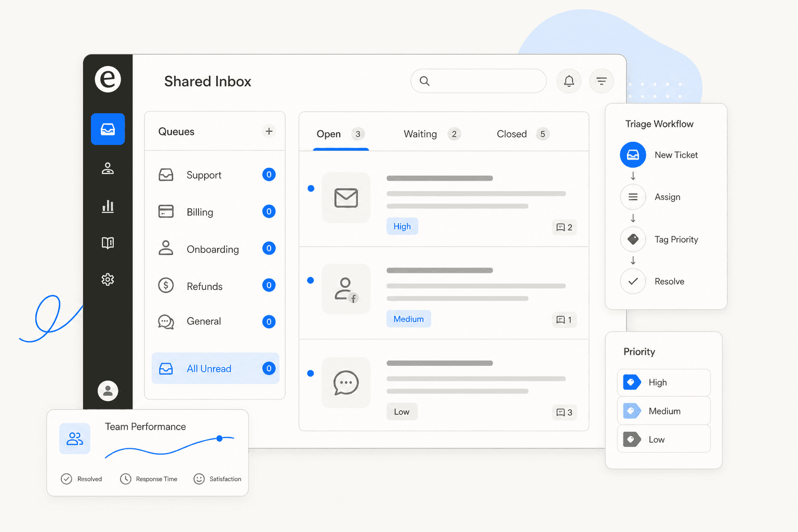Open the bar chart reports icon
798x532 pixels.
tap(108, 206)
